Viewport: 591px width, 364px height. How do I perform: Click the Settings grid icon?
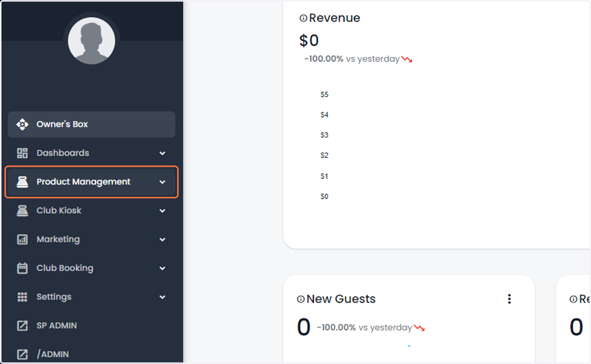[x=22, y=297]
